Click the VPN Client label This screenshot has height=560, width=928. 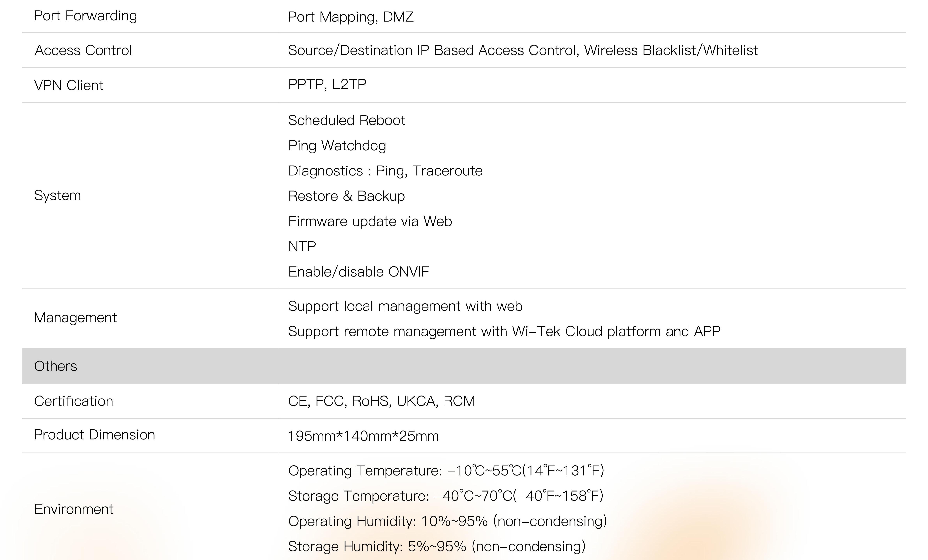tap(69, 86)
